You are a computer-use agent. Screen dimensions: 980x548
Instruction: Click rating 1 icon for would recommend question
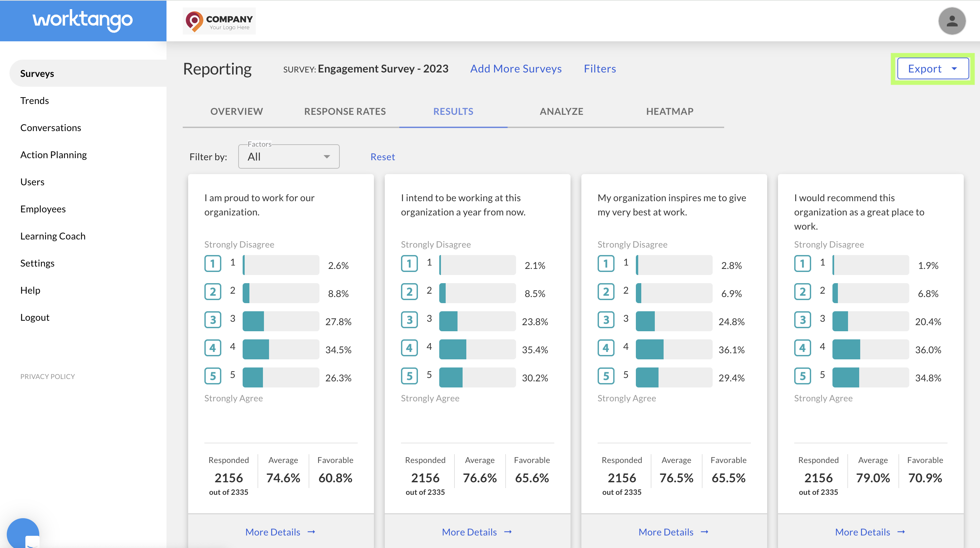(803, 264)
